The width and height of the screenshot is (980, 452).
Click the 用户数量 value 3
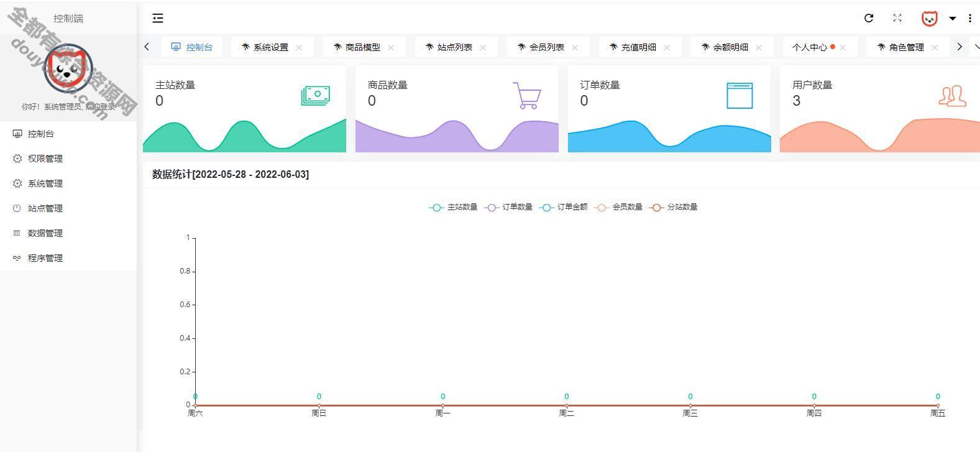796,101
